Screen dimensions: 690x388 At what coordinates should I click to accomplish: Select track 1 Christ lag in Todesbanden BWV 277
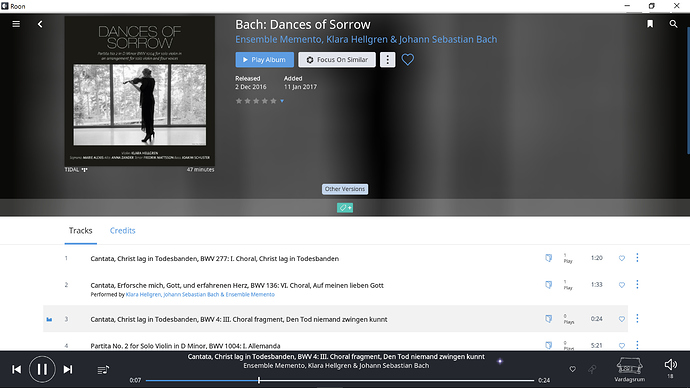pos(214,259)
